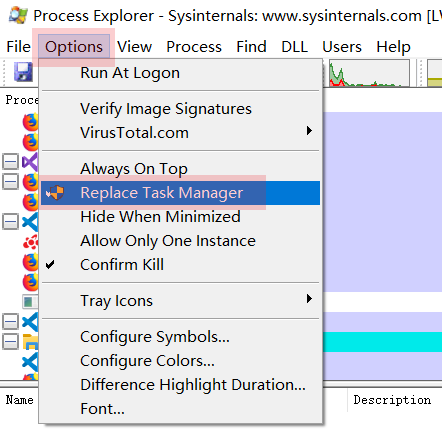
Task: Click the Save floppy disk toolbar icon
Action: [23, 72]
